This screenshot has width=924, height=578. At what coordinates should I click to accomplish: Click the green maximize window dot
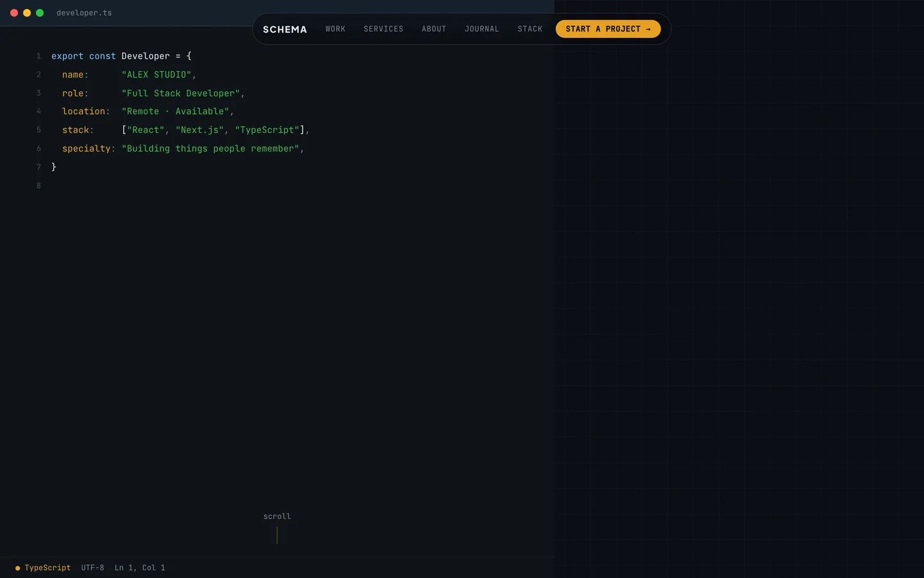pyautogui.click(x=40, y=13)
